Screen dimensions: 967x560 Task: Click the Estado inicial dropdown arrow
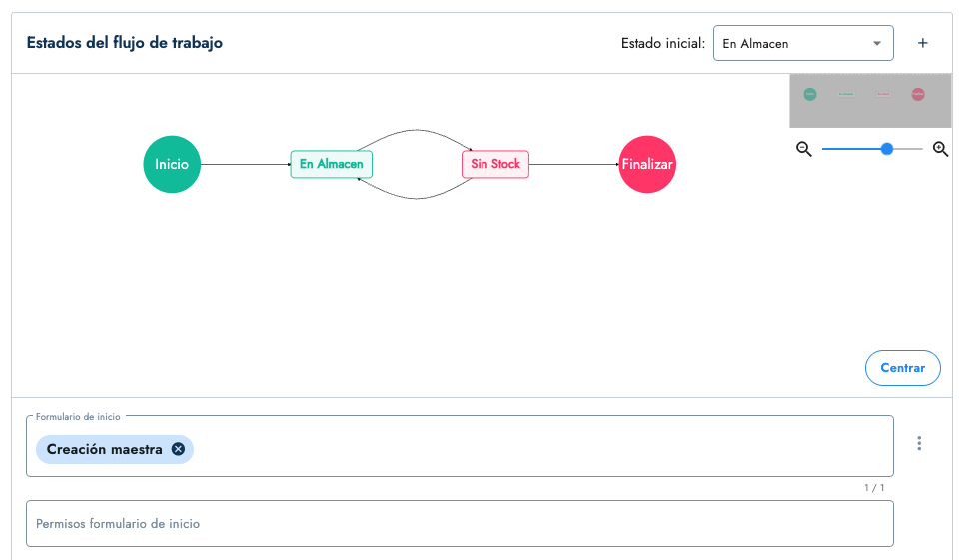click(876, 44)
